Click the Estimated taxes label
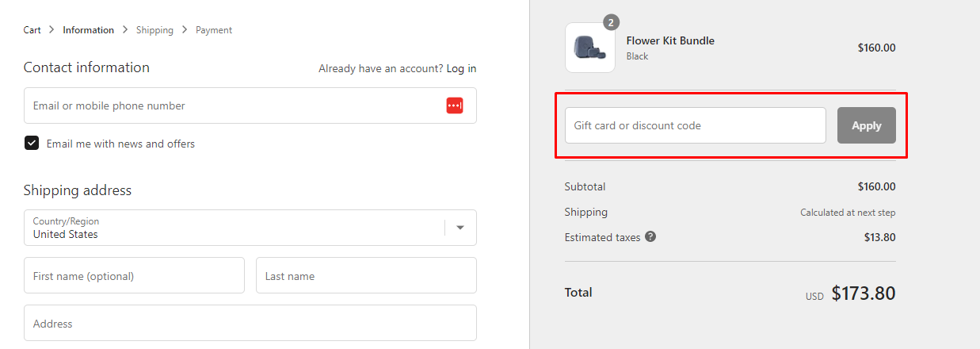The width and height of the screenshot is (980, 349). pos(602,237)
